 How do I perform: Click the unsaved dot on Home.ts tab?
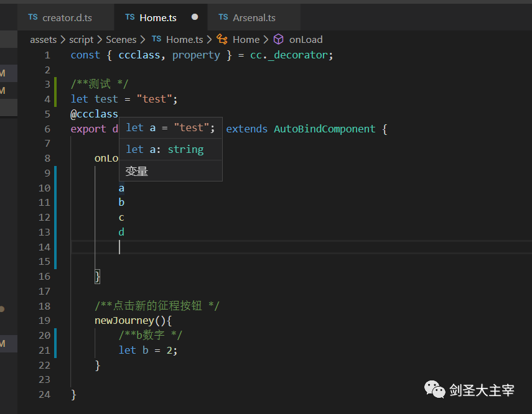point(195,17)
